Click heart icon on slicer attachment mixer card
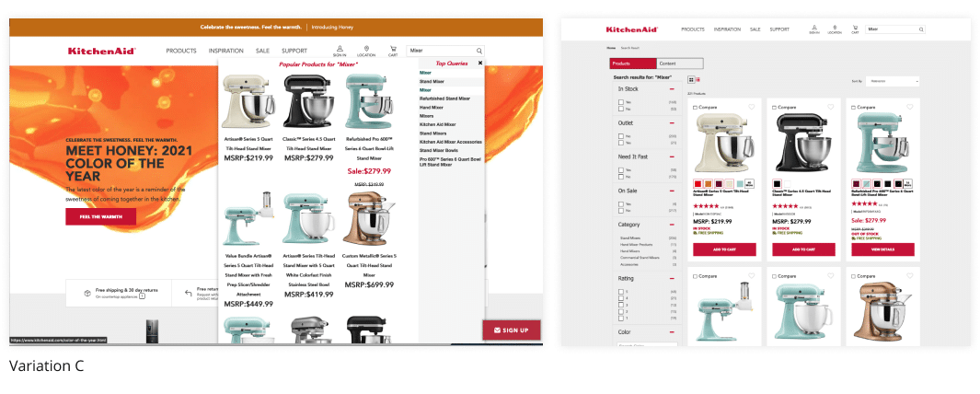 [751, 275]
